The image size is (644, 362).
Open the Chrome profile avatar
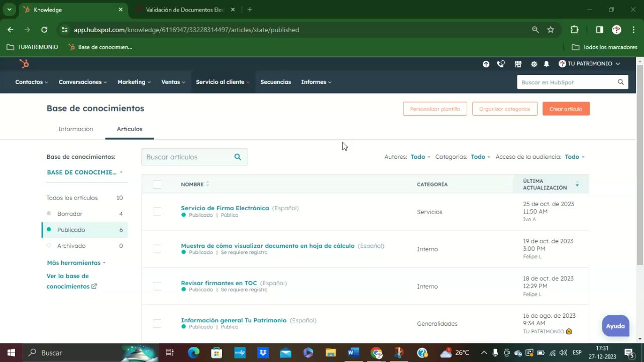[x=616, y=30]
